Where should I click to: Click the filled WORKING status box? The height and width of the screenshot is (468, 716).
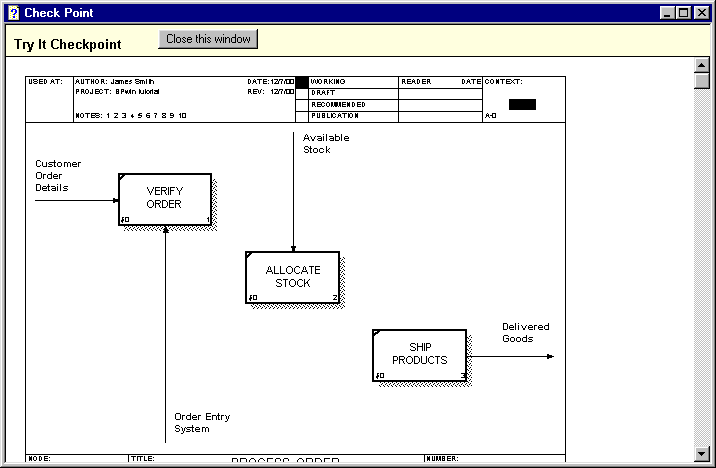[x=302, y=83]
